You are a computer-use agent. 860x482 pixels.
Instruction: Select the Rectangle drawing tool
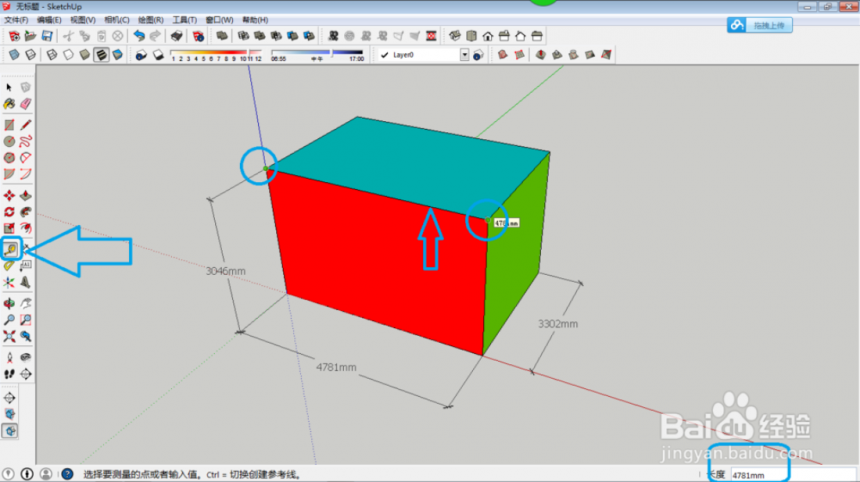point(9,125)
